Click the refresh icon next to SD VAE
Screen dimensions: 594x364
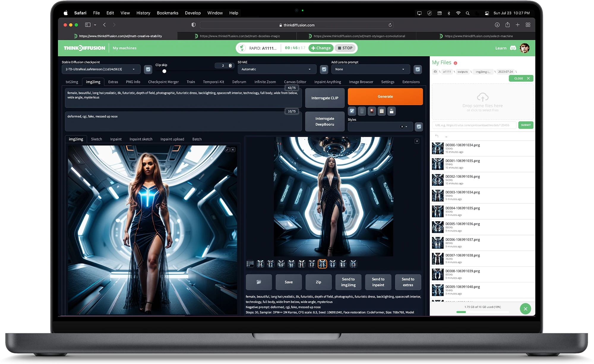324,69
